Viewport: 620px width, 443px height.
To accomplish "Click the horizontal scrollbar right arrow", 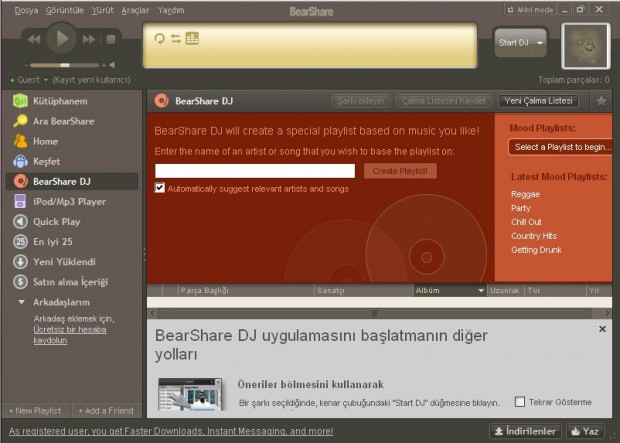I will 607,313.
